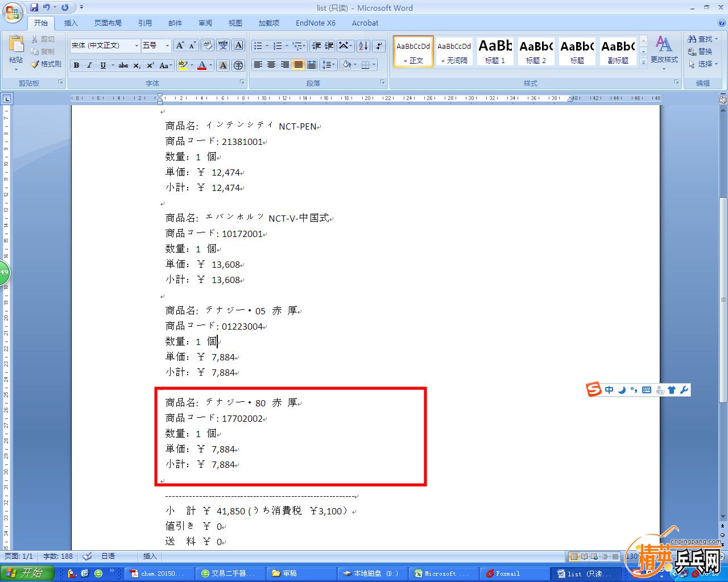Use the 格式刷 format painter

46,64
